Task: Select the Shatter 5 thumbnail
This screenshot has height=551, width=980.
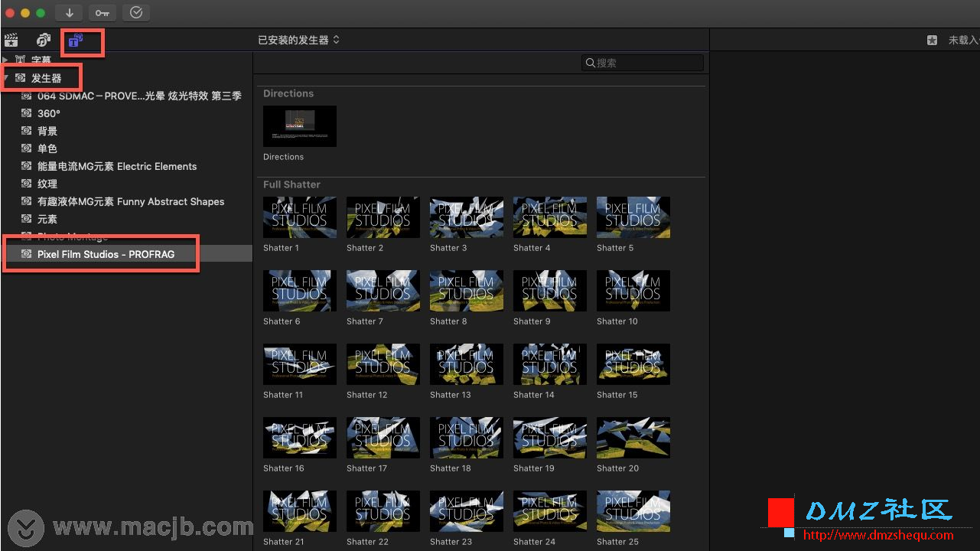Action: (x=633, y=217)
